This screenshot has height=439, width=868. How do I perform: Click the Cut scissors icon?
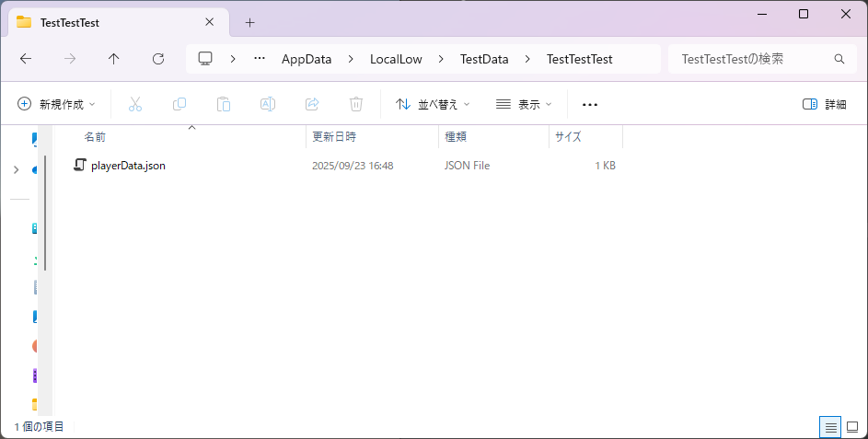pos(135,104)
